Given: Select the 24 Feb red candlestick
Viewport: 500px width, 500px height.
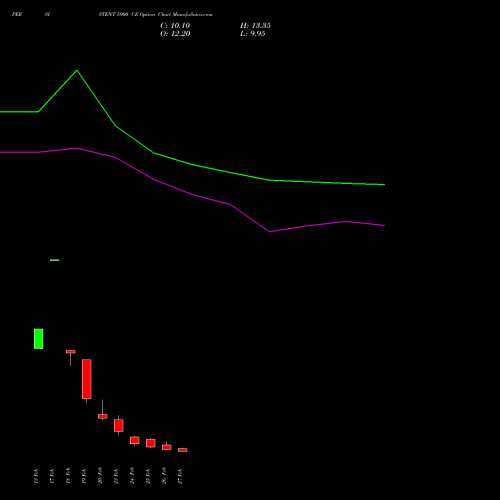Looking at the screenshot, I should click(135, 440).
